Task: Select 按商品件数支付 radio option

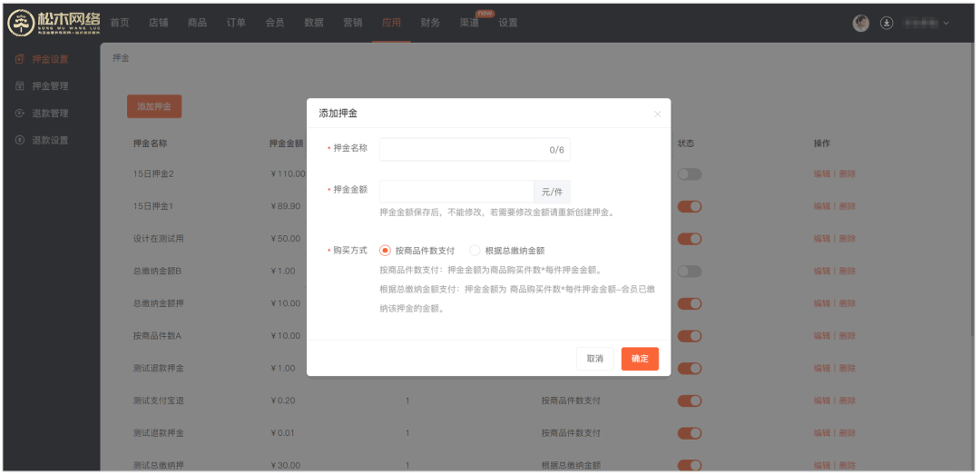Action: click(x=385, y=251)
